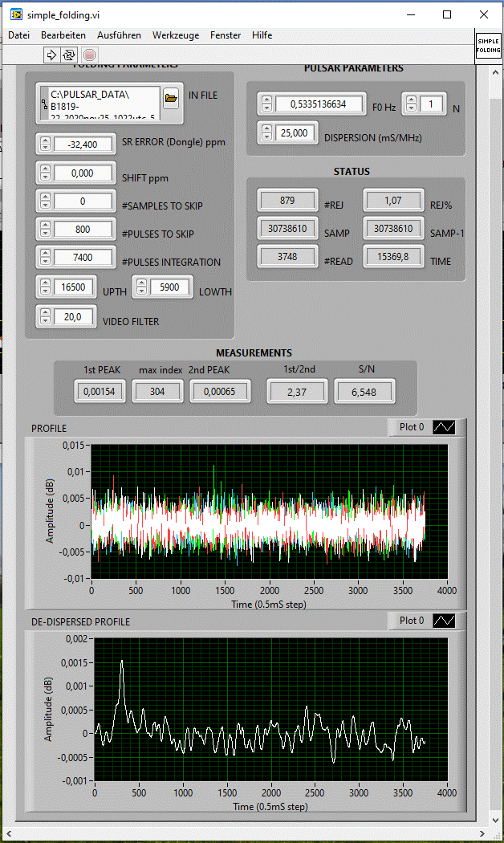The width and height of the screenshot is (504, 843).
Task: Click the vertical scrollbar down arrow
Action: [x=495, y=821]
